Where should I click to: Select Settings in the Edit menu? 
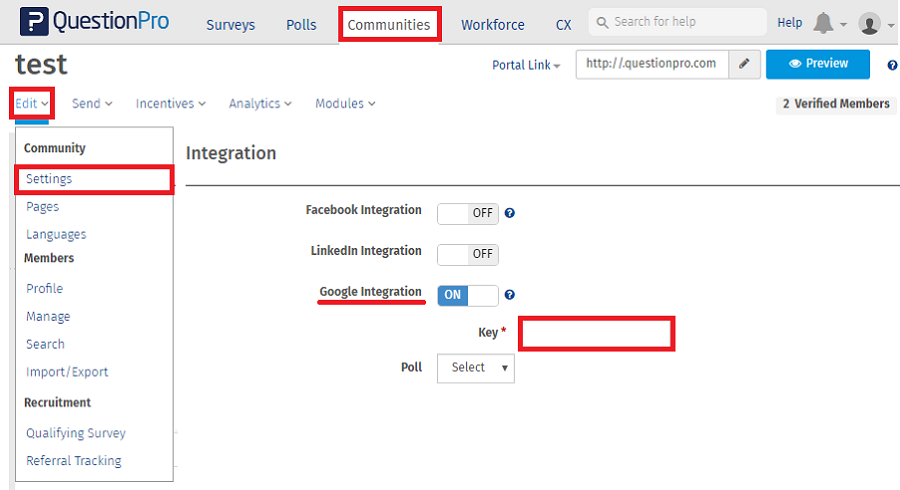[x=50, y=179]
